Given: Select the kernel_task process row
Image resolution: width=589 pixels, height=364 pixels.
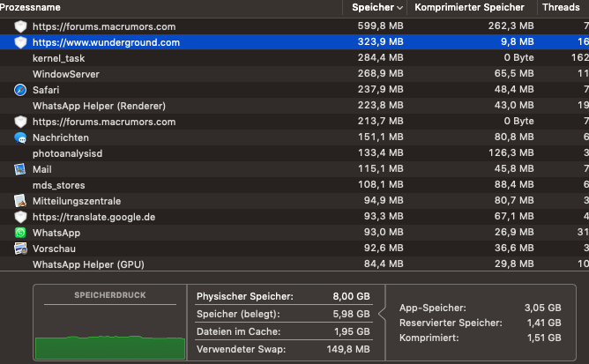Looking at the screenshot, I should pyautogui.click(x=294, y=58).
